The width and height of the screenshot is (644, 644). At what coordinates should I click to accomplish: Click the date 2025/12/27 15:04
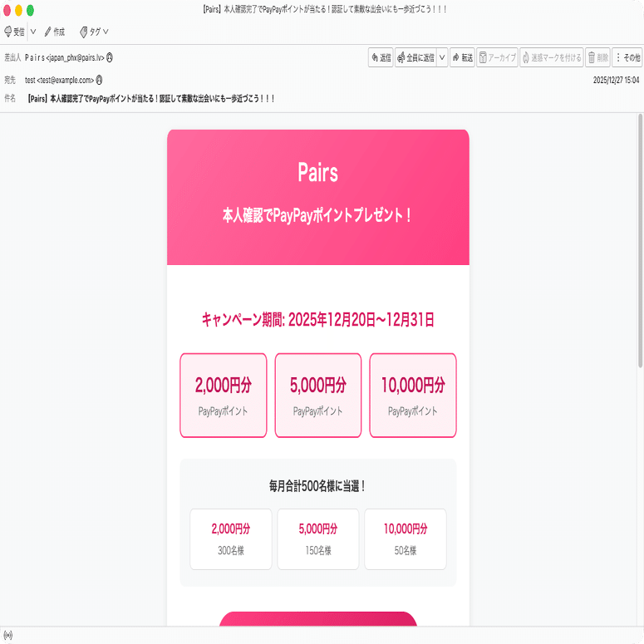616,80
